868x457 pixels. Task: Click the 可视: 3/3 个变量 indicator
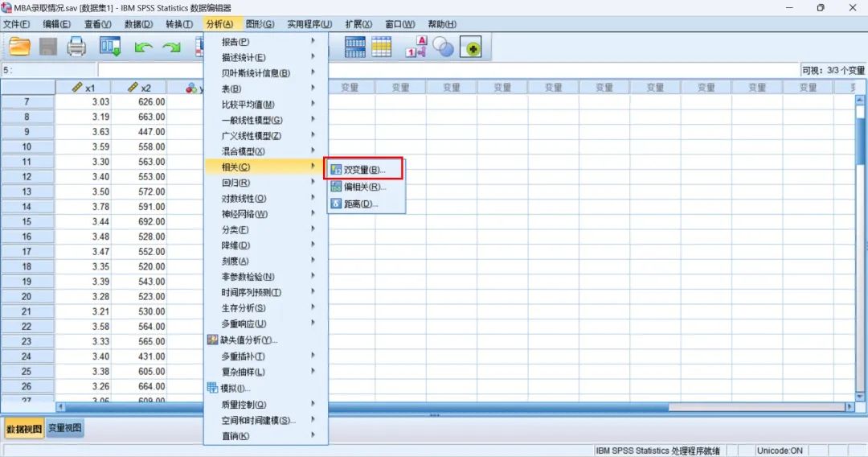point(833,70)
